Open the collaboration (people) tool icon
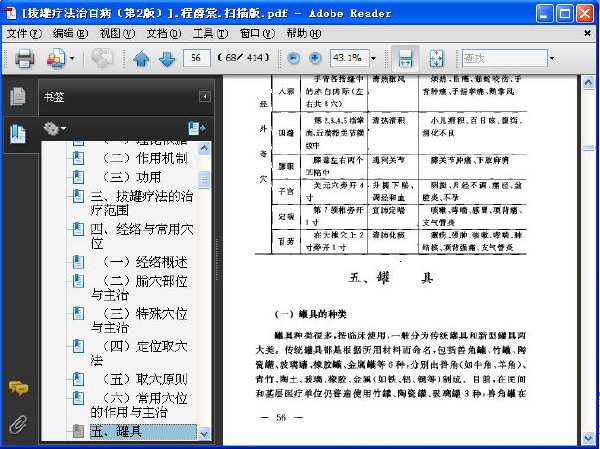Image resolution: width=600 pixels, height=449 pixels. pos(55,58)
